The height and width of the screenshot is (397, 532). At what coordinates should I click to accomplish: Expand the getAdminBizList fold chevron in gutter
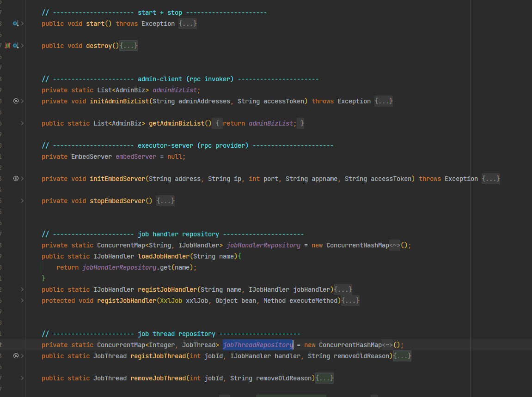(x=22, y=123)
